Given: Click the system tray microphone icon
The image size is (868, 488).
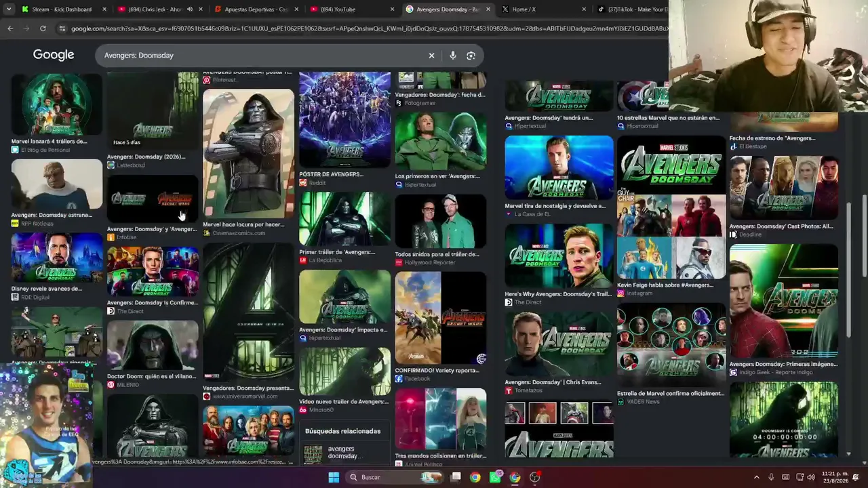Looking at the screenshot, I should click(771, 477).
